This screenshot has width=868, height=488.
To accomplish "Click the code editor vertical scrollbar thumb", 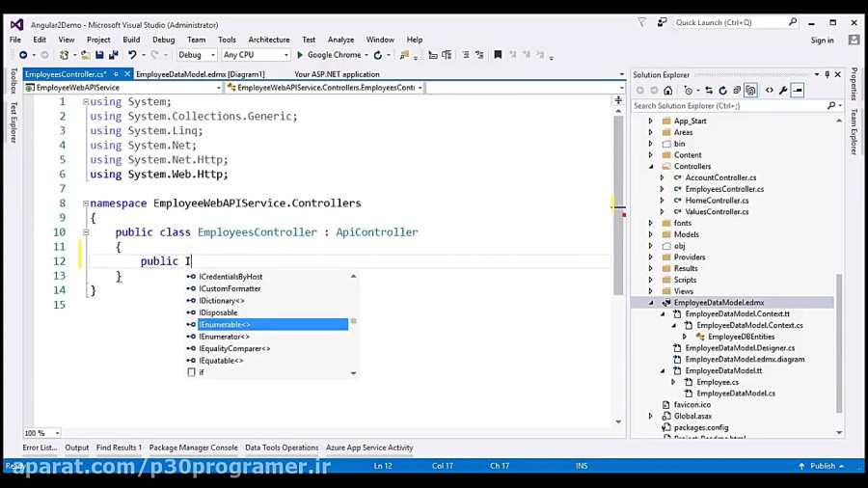I will click(618, 204).
